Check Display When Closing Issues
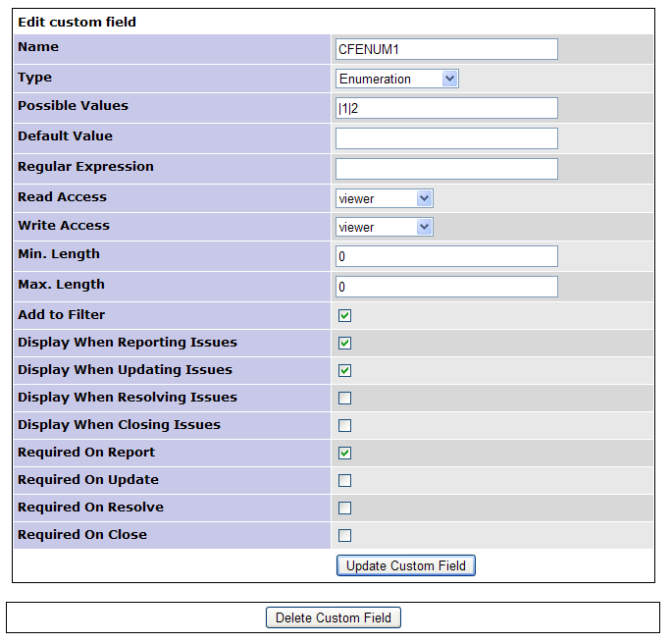This screenshot has width=672, height=643. (x=344, y=426)
